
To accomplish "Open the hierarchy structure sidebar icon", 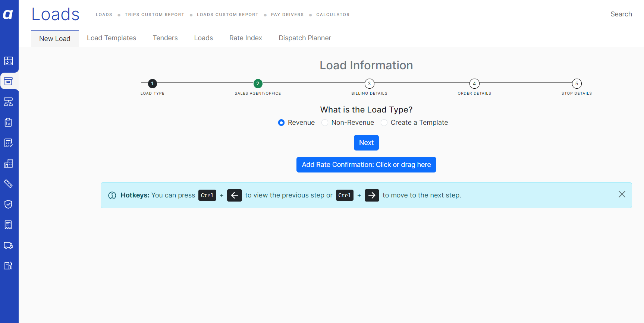I will point(8,102).
